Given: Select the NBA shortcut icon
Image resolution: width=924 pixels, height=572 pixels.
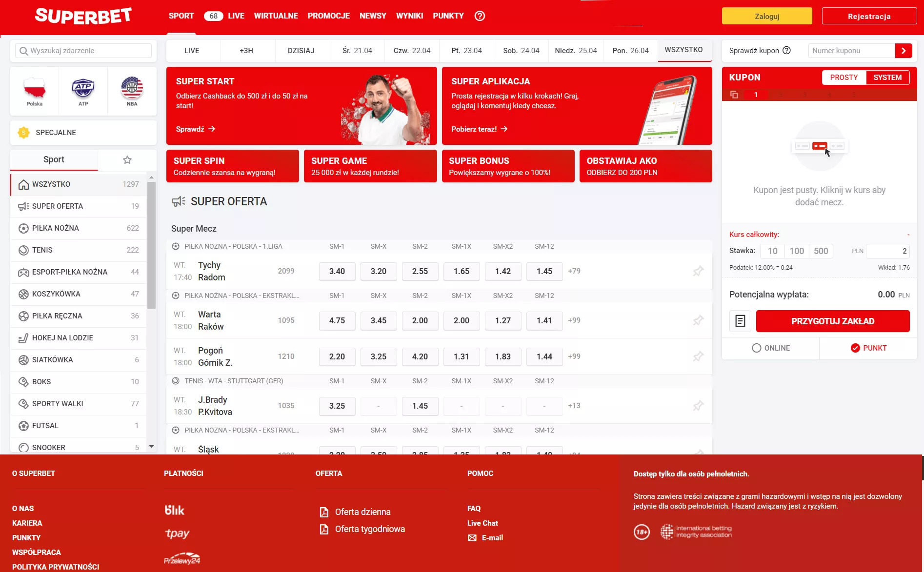Looking at the screenshot, I should pyautogui.click(x=132, y=91).
